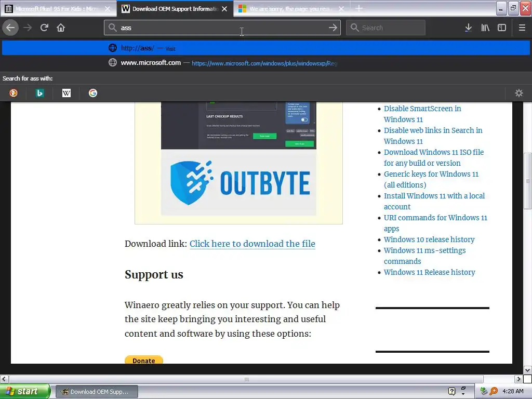Open Windows 11 Release history link
This screenshot has width=532, height=399.
[x=429, y=272]
